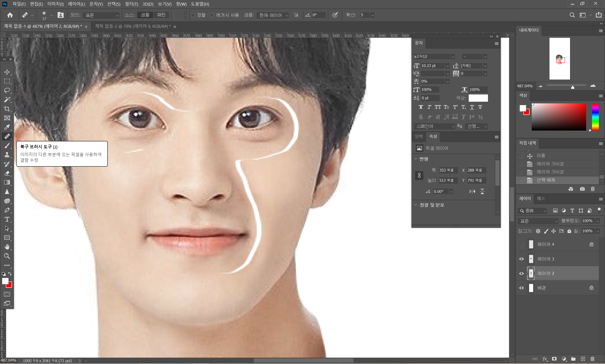
Task: Hide 레이어 3 using the eye icon
Action: (521, 259)
